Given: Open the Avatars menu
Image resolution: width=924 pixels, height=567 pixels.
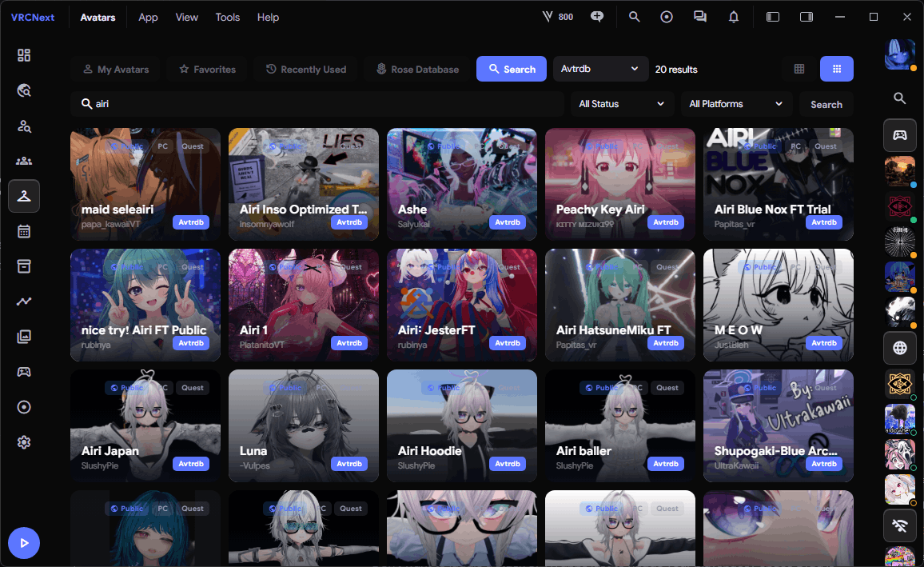Looking at the screenshot, I should 98,17.
